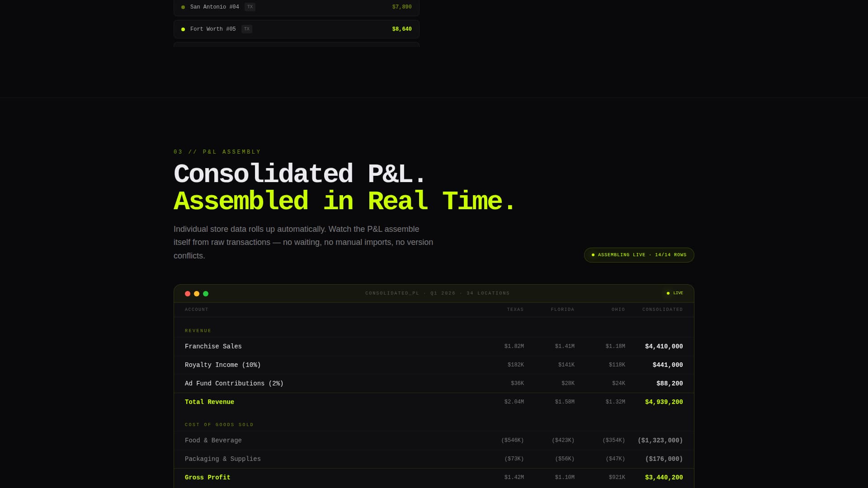Click the Cost of Goods Sold label

coord(219,425)
